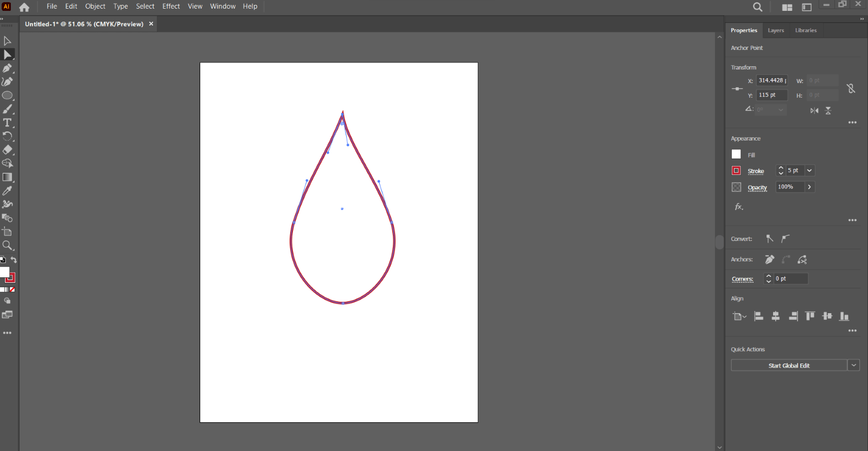Click the Fill color swatch in Appearance
868x451 pixels.
[x=736, y=154]
